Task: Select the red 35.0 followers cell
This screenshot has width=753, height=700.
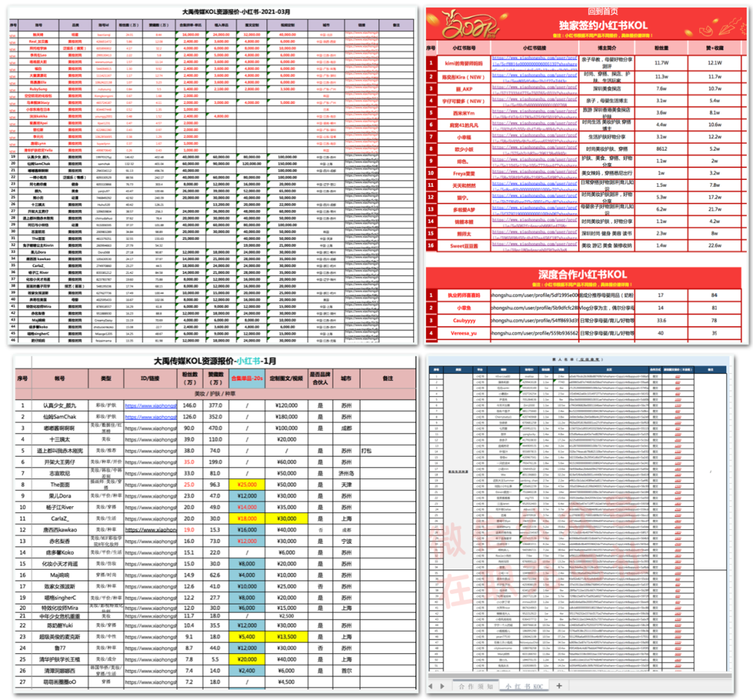Action: click(189, 462)
